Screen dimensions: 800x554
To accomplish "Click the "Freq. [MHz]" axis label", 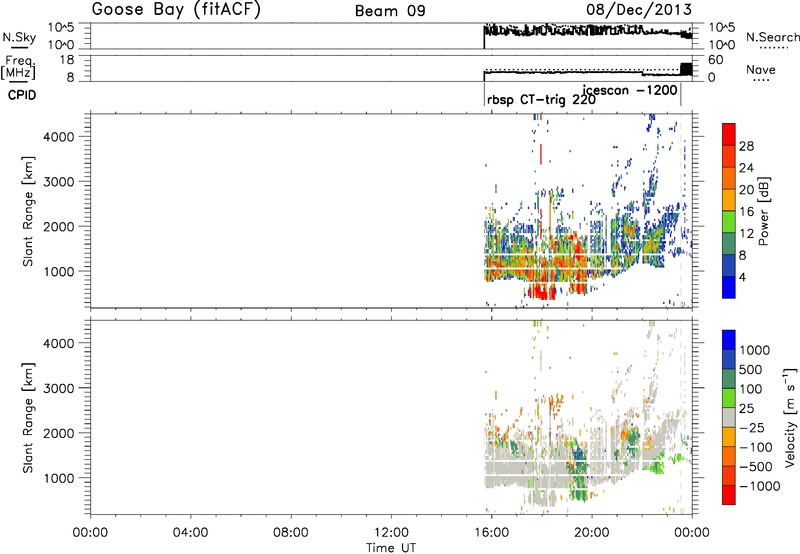I will tap(18, 67).
